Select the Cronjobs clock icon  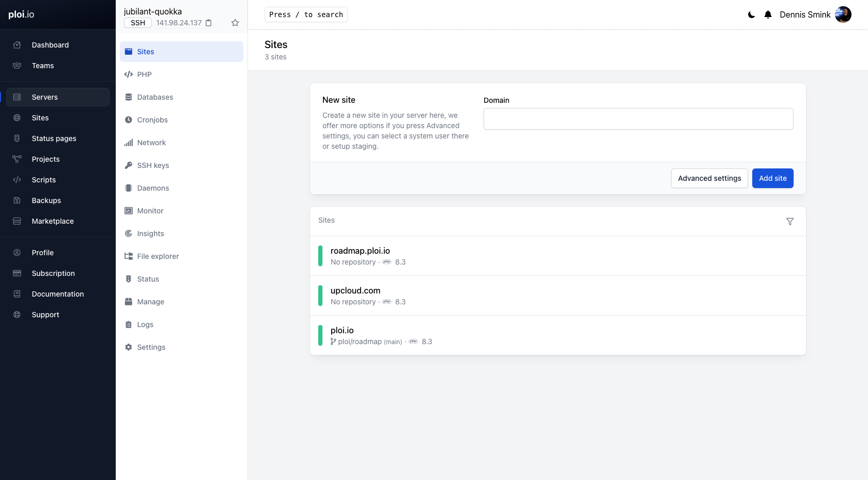click(x=129, y=120)
